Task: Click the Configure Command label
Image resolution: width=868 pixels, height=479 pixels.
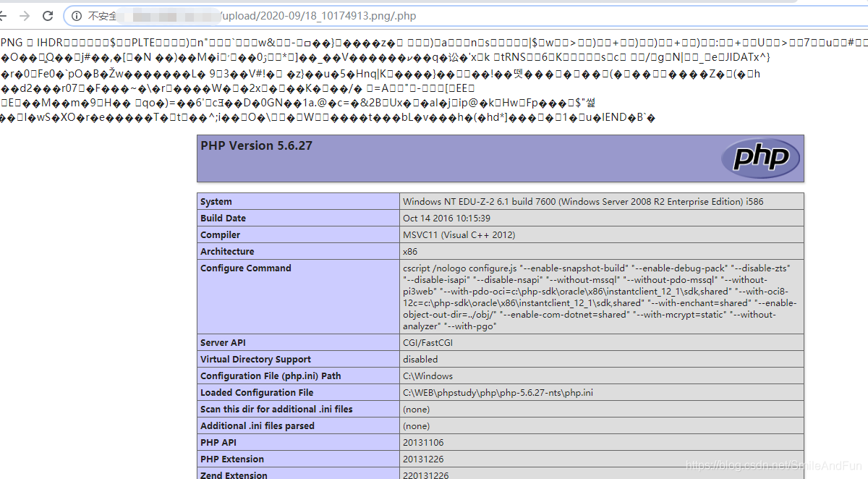Action: coord(246,268)
